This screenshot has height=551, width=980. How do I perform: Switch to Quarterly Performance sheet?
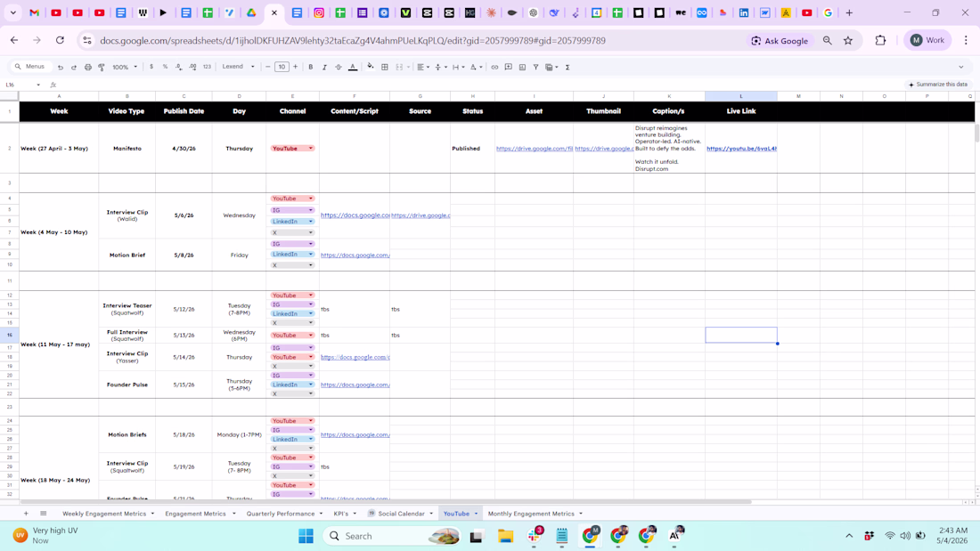[x=281, y=514]
